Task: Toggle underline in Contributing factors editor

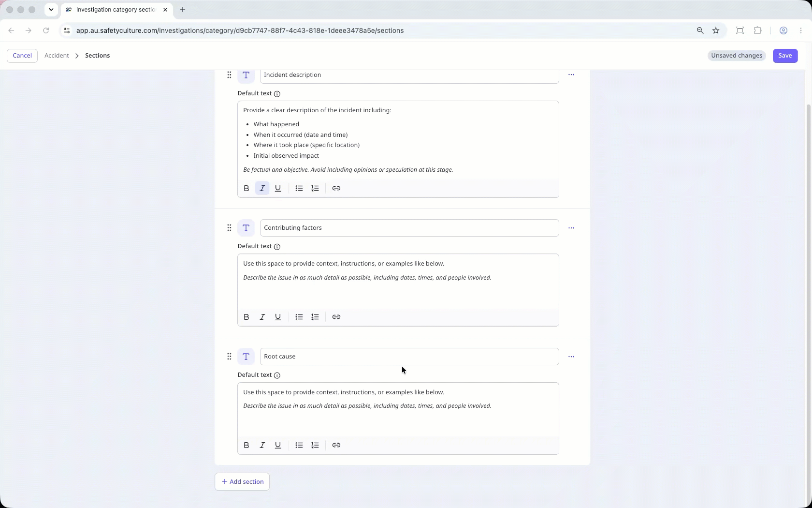Action: tap(278, 317)
